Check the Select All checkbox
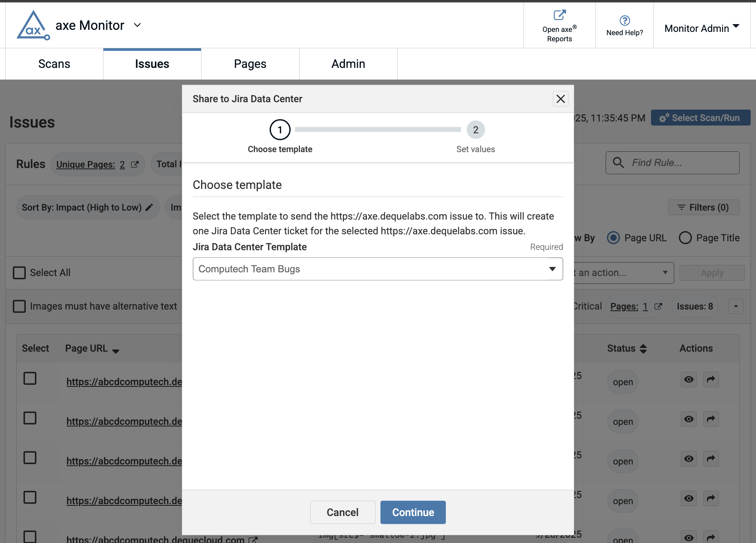This screenshot has height=543, width=756. (x=19, y=272)
